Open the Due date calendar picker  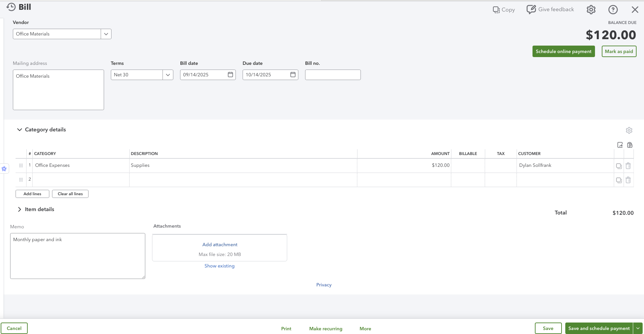293,75
